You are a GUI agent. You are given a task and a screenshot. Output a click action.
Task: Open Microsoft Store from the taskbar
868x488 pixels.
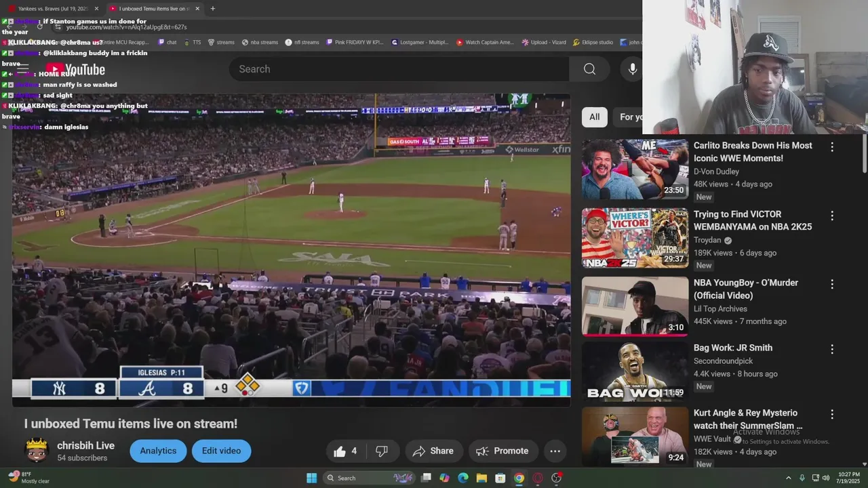point(500,478)
